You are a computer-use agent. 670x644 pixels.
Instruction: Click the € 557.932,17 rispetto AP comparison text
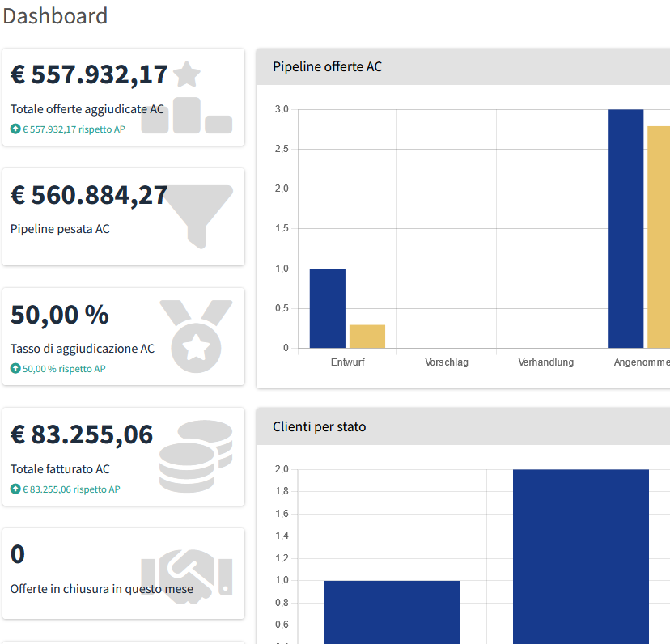[74, 129]
